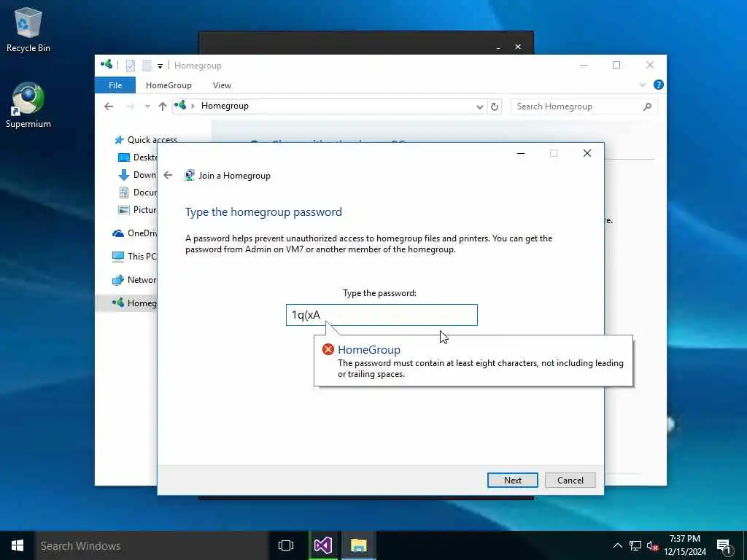Click the back arrow in Join a Homegroup

[x=168, y=175]
